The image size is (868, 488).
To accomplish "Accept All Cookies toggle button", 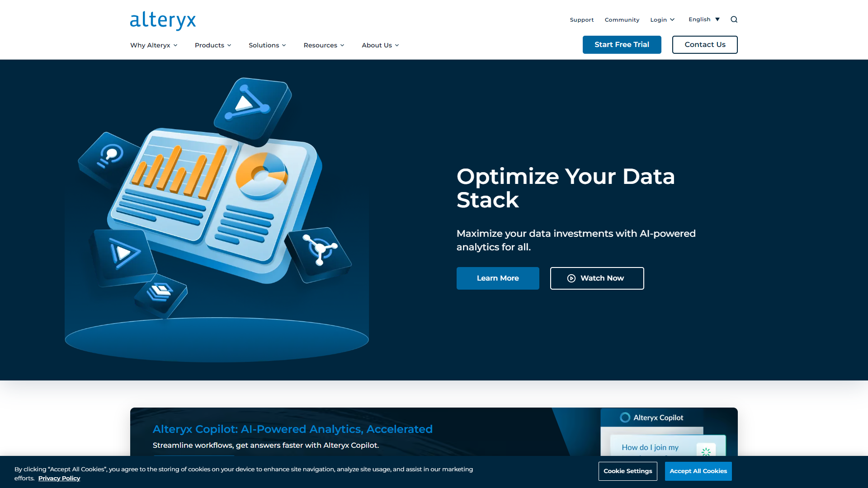I will (698, 471).
